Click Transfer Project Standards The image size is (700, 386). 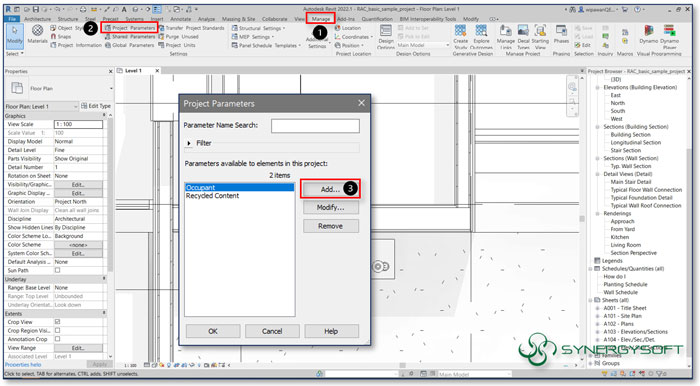(192, 28)
